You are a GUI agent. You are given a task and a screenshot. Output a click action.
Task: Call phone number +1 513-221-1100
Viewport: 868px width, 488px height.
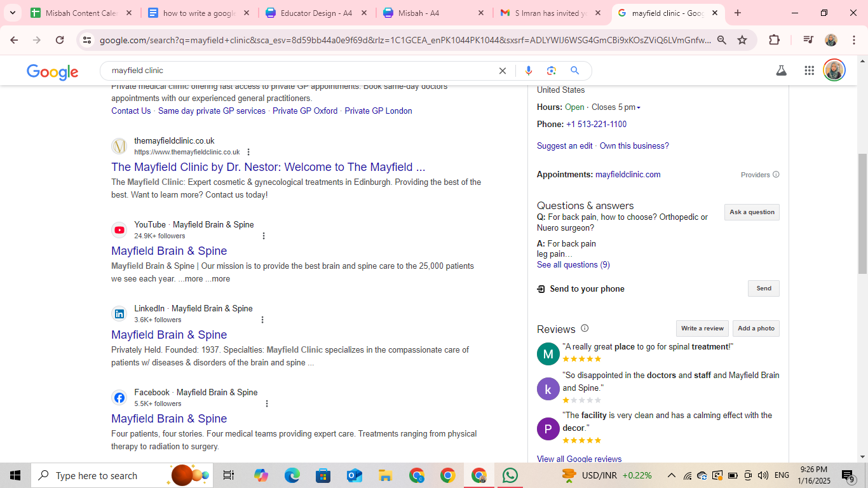[596, 124]
